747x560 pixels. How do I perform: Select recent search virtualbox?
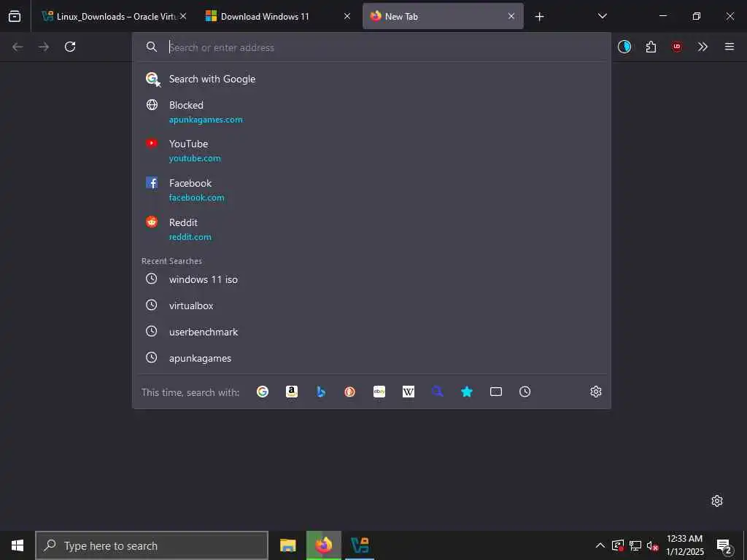point(371,306)
